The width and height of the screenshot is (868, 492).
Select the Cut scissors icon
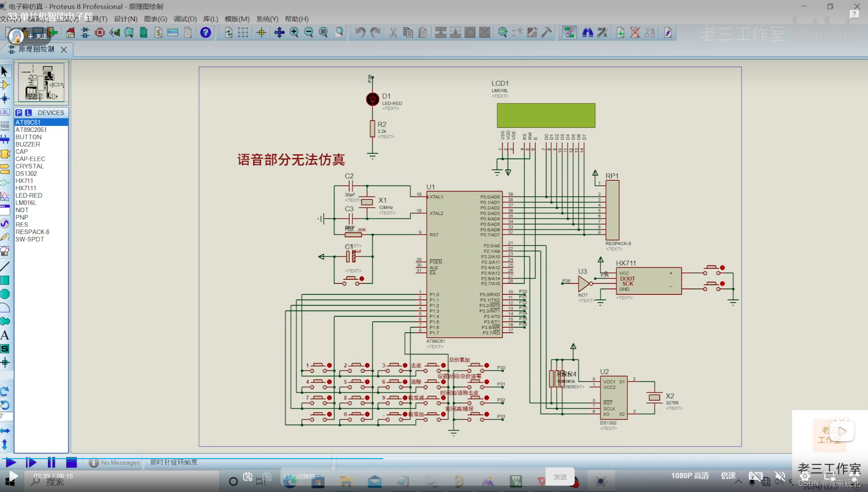(x=393, y=32)
